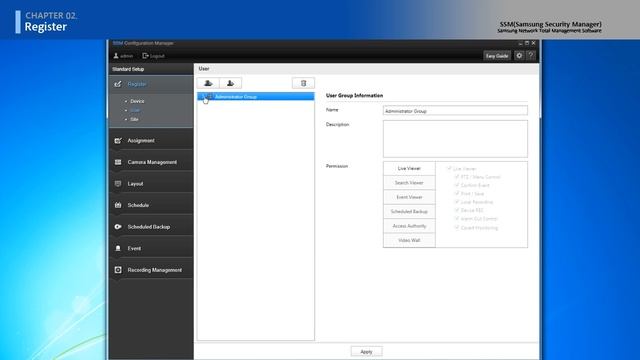Click the Assignment sidebar icon
Viewport: 640px width, 360px height.
(118, 141)
